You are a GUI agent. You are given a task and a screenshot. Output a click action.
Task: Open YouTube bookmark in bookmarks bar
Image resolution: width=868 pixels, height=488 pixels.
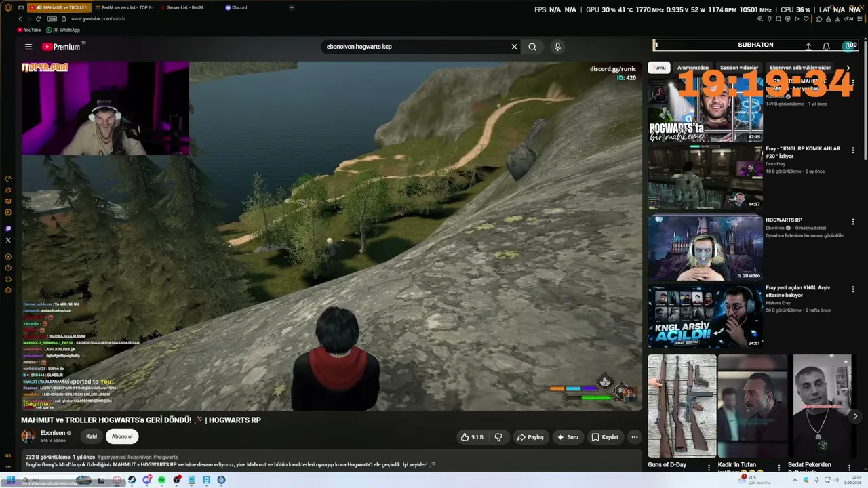(29, 30)
